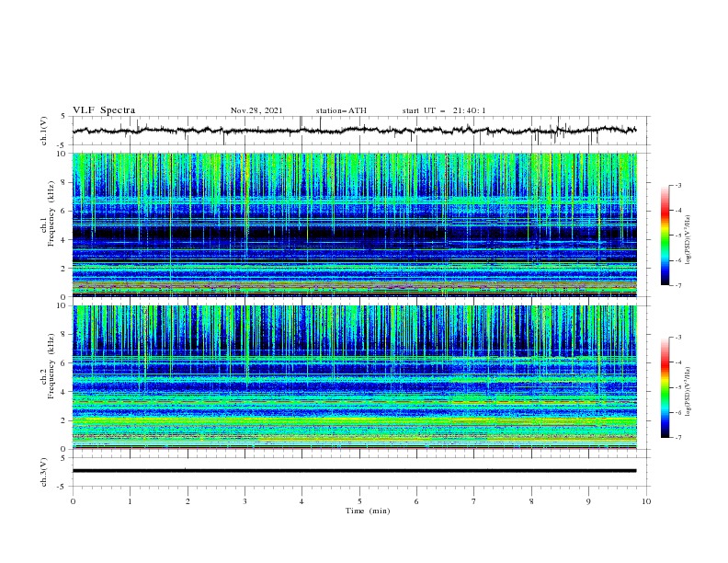Screen dimensions: 728x563
Task: Click the "ch.3(V)" waveform axis label
Action: (x=44, y=472)
